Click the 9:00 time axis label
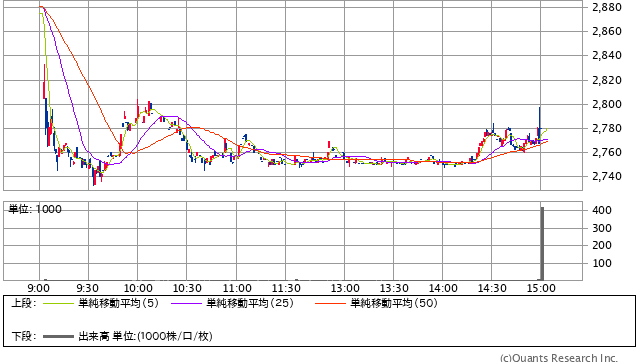Screen dimensions: 638x362 [39, 288]
